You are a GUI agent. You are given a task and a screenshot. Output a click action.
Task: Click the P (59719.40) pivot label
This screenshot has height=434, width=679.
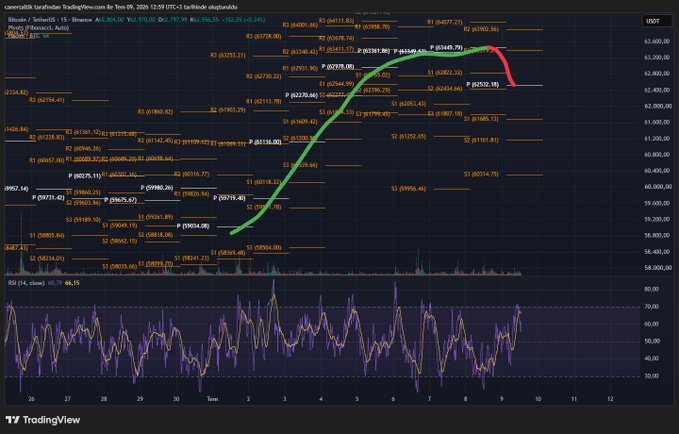[230, 198]
